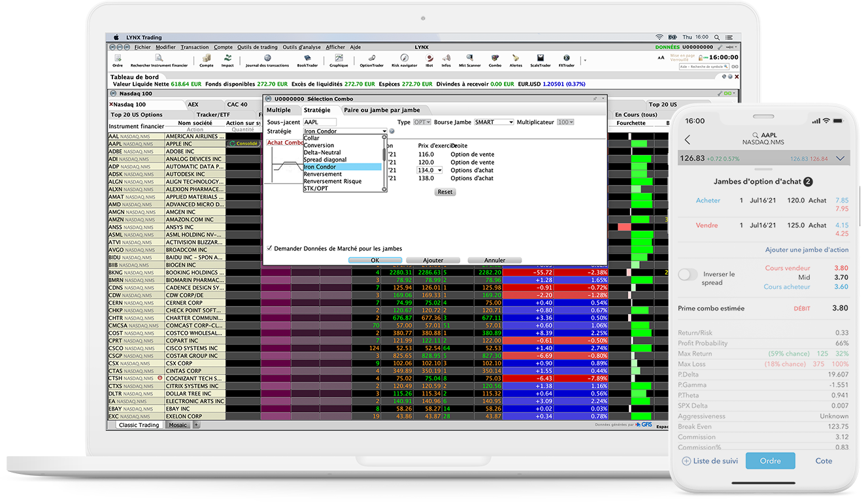The width and height of the screenshot is (868, 502).
Task: Open the Compte toolbar icon
Action: [207, 61]
